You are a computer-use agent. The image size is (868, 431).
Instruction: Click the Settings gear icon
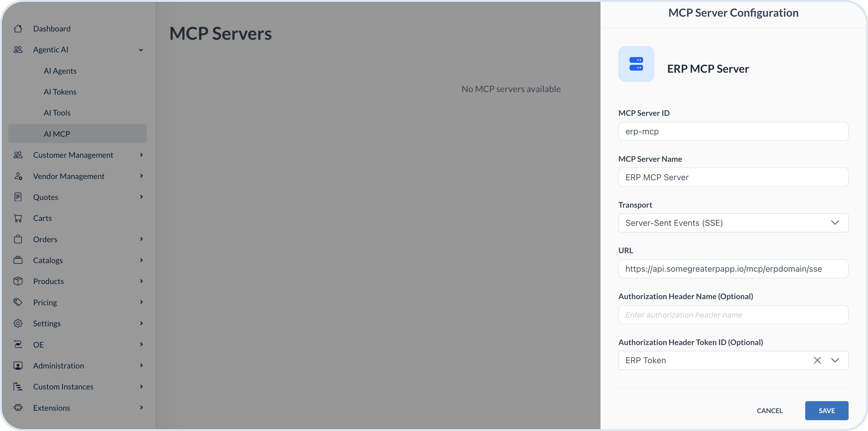tap(18, 323)
